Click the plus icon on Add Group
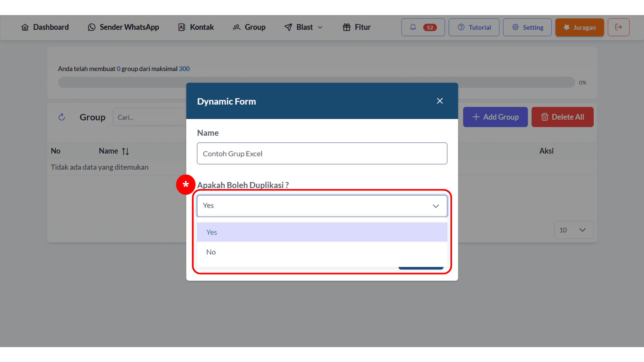The image size is (644, 362). point(476,117)
